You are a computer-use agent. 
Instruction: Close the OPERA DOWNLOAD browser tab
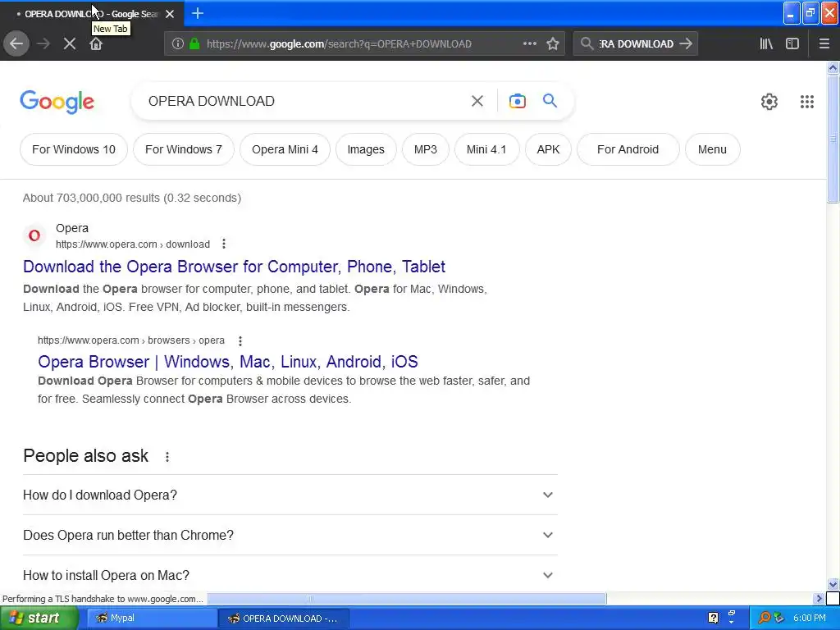[170, 14]
